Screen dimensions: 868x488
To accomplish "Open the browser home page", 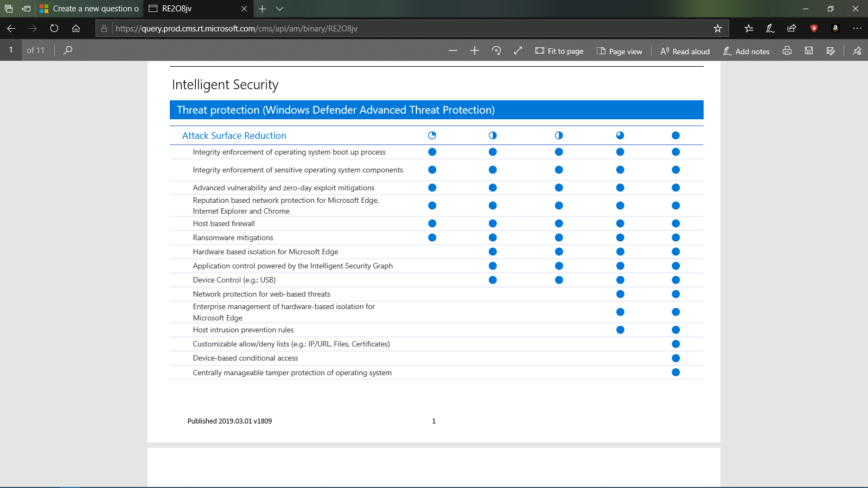I will coord(76,28).
